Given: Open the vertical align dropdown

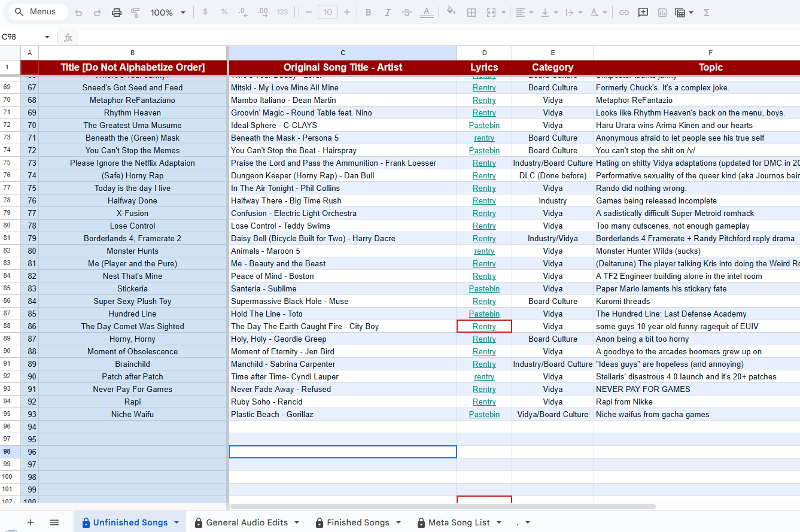Looking at the screenshot, I should pyautogui.click(x=549, y=13).
